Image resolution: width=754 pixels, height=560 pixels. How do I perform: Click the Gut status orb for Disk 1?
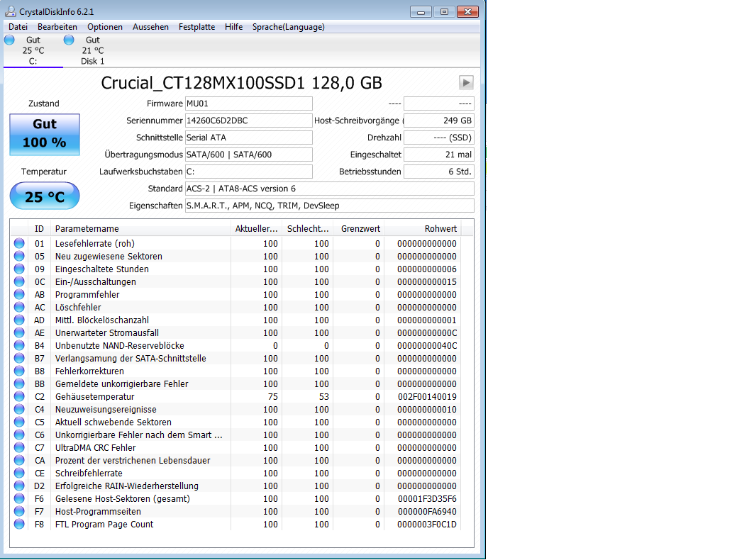click(69, 40)
